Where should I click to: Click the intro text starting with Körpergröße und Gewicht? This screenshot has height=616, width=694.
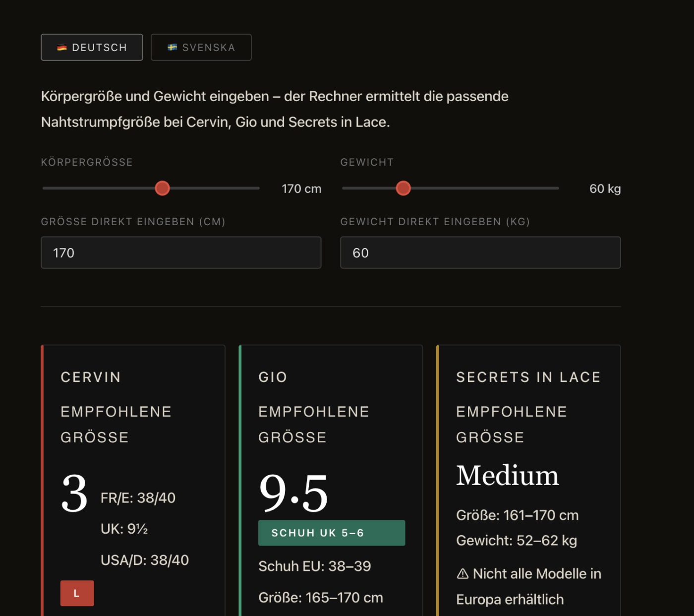(275, 109)
